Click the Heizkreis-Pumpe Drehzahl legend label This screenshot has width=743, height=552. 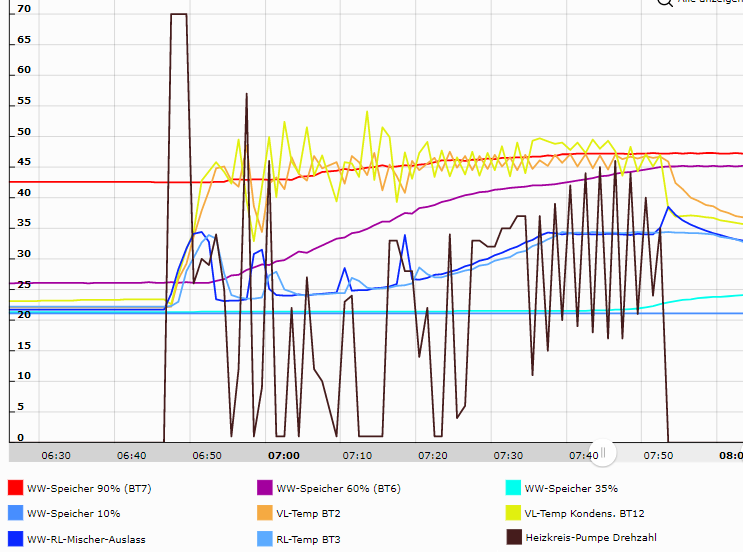coord(591,538)
